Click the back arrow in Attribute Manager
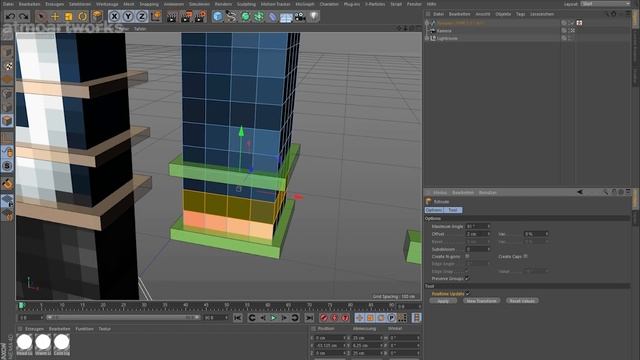 pyautogui.click(x=580, y=192)
